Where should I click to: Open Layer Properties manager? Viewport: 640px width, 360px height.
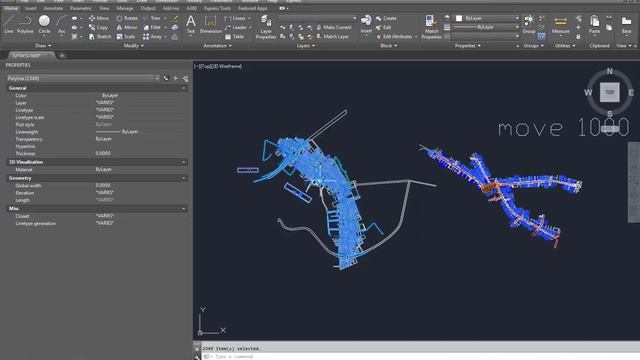coord(266,27)
